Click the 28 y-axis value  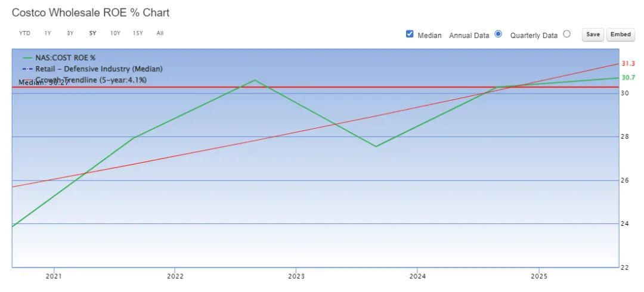[625, 136]
